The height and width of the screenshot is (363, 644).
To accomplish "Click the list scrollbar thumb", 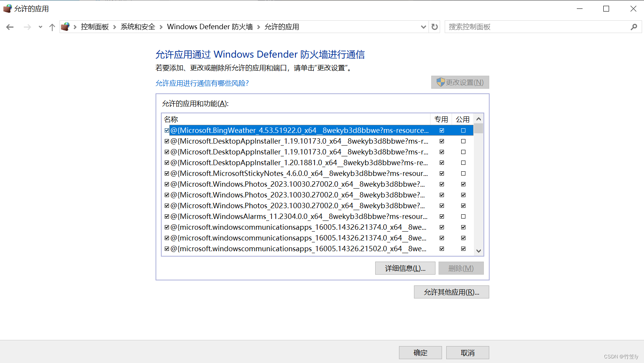I will pos(478,128).
